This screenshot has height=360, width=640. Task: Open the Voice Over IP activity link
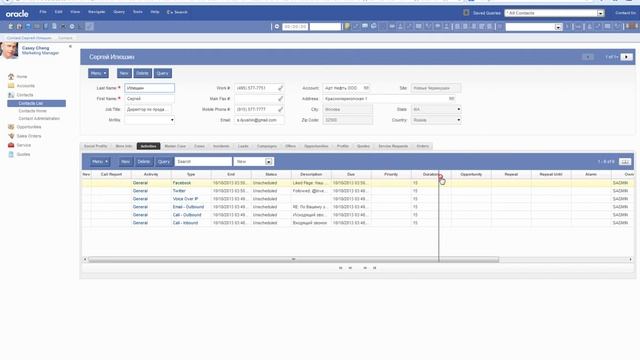185,199
